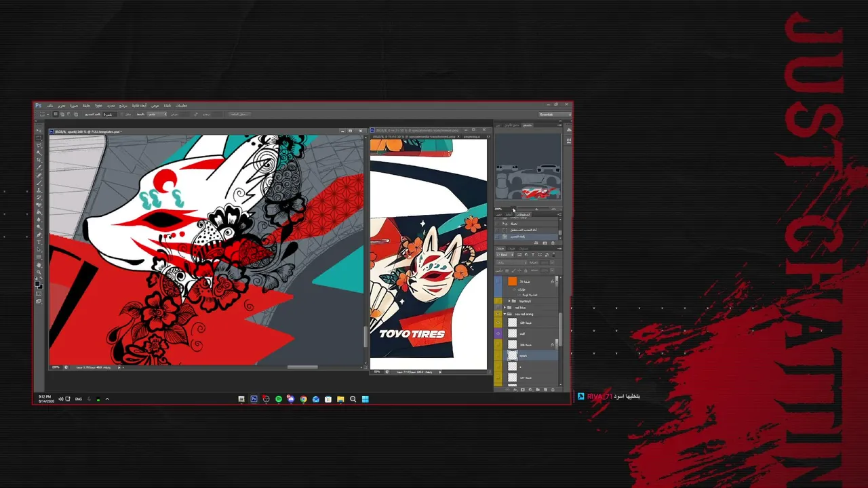868x488 pixels.
Task: Select the Hand tool
Action: (x=39, y=265)
